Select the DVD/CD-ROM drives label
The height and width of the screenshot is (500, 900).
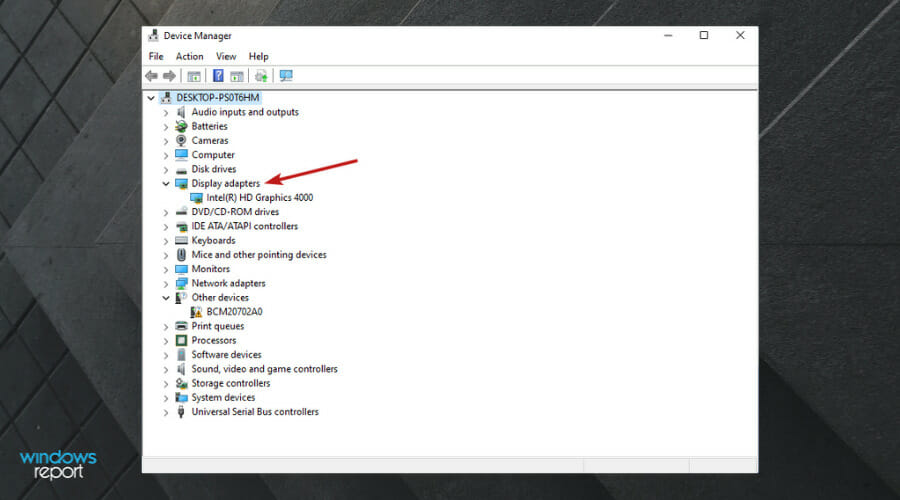[x=235, y=212]
